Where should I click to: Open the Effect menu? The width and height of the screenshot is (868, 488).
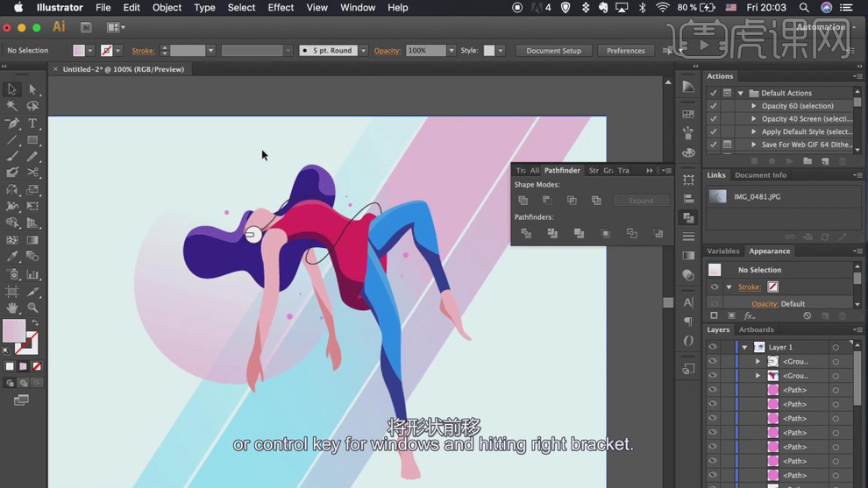(281, 8)
